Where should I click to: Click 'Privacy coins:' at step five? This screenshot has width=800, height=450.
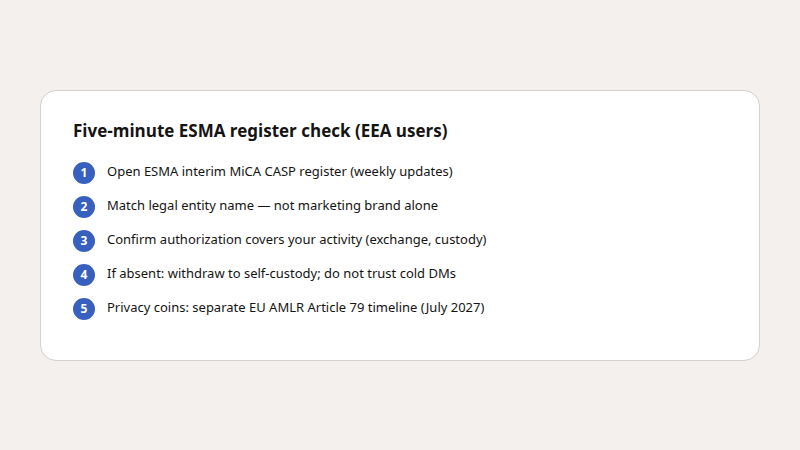tap(147, 308)
